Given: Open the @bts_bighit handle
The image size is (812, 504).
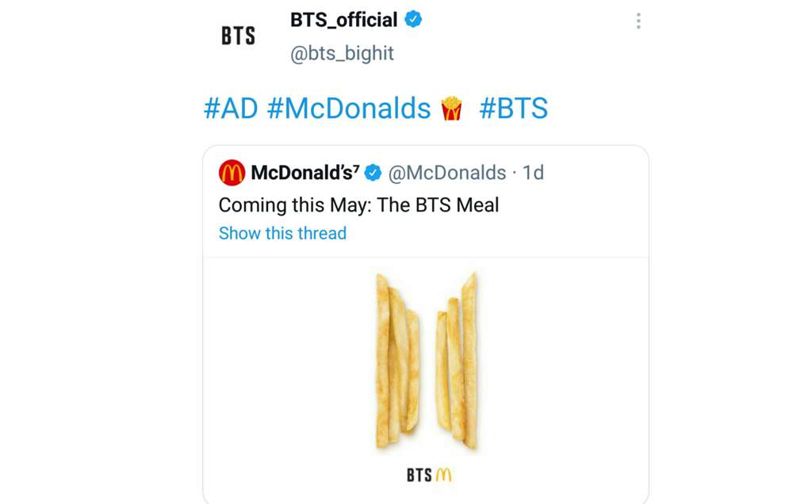Looking at the screenshot, I should (342, 53).
